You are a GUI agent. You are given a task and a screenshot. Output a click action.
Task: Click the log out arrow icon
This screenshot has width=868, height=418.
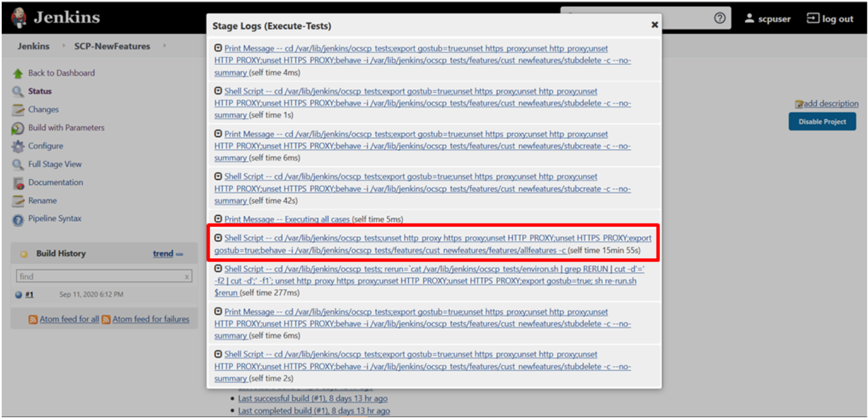coord(812,19)
